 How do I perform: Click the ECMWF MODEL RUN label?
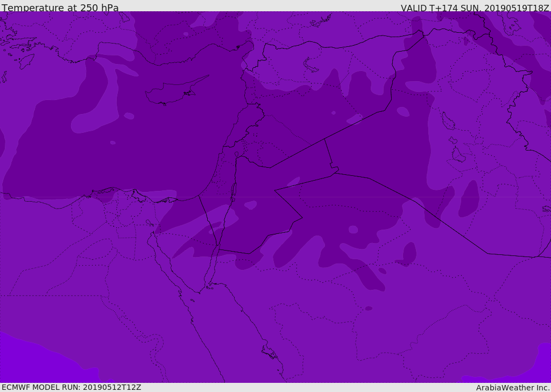pyautogui.click(x=71, y=387)
